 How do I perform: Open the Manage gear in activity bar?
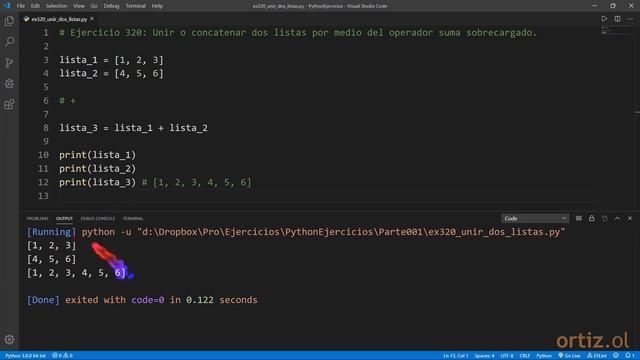9,339
